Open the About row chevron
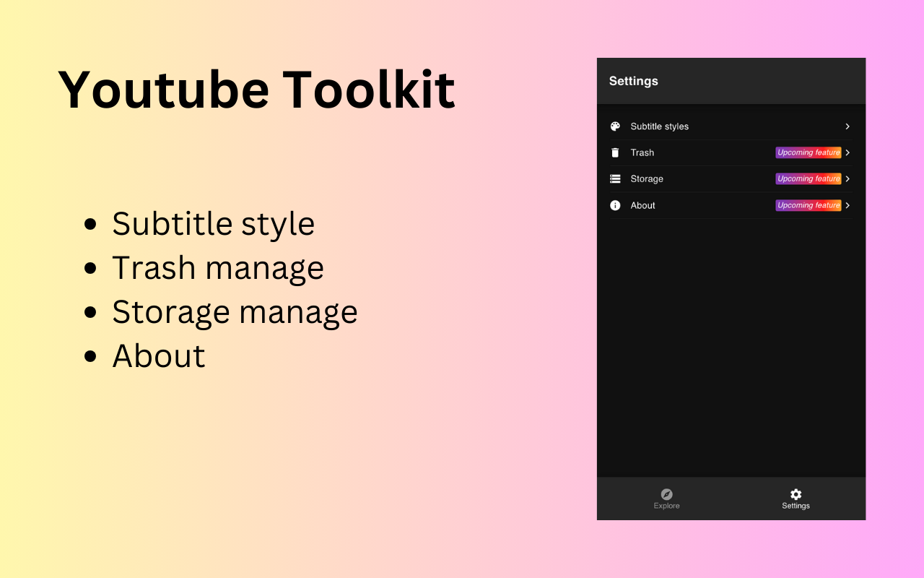 847,205
